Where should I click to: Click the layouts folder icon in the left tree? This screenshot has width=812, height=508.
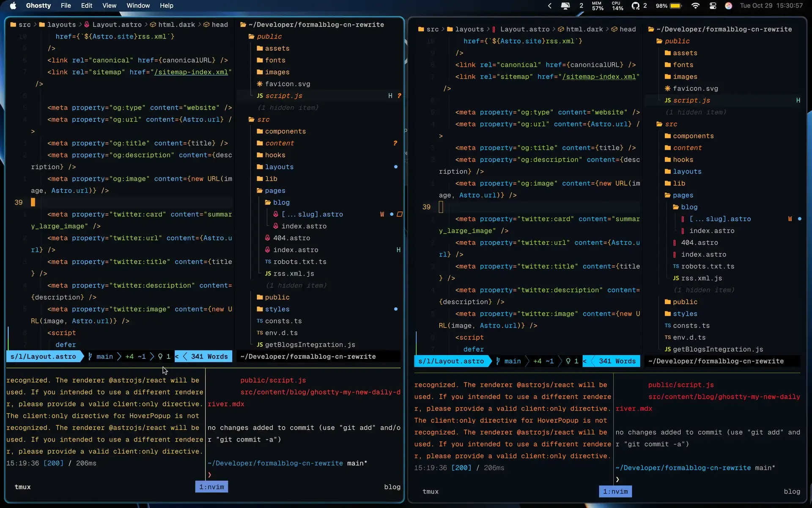[260, 167]
